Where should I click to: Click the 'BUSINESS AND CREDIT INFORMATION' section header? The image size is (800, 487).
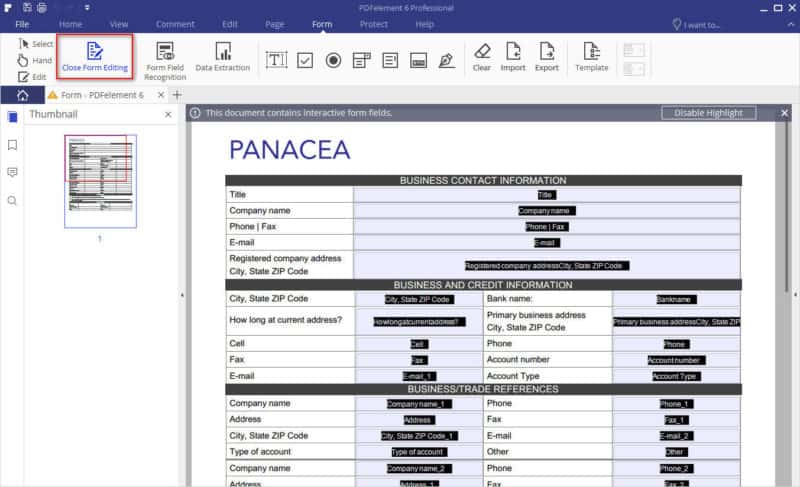483,285
